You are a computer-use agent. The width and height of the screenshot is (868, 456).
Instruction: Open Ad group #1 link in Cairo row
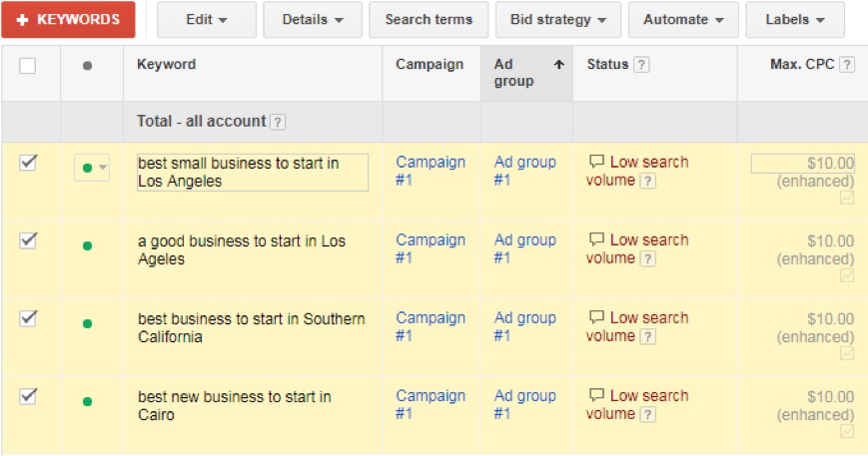coord(524,404)
